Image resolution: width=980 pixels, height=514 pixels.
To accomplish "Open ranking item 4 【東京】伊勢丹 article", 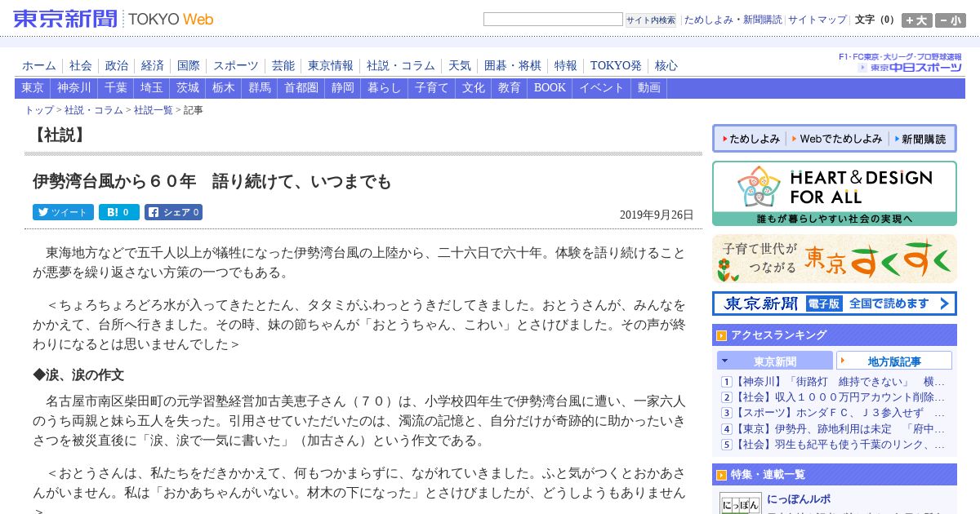I will pyautogui.click(x=840, y=428).
